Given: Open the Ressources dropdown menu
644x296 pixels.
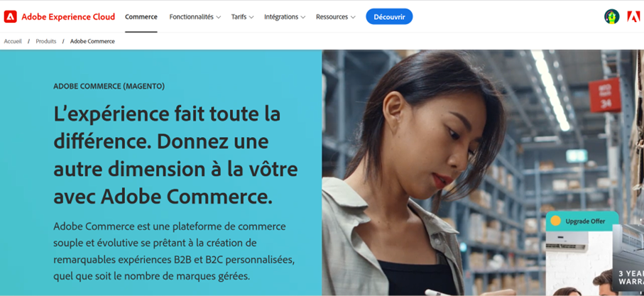Looking at the screenshot, I should 336,17.
